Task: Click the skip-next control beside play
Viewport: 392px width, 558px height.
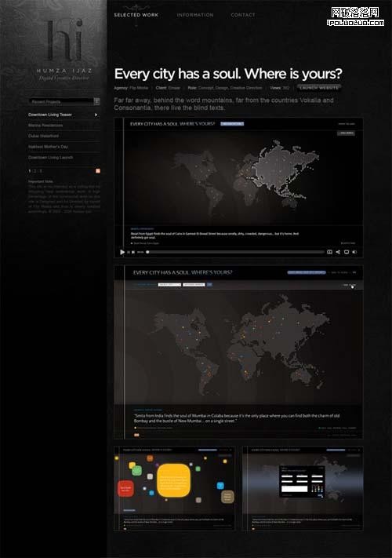Action: [x=133, y=252]
